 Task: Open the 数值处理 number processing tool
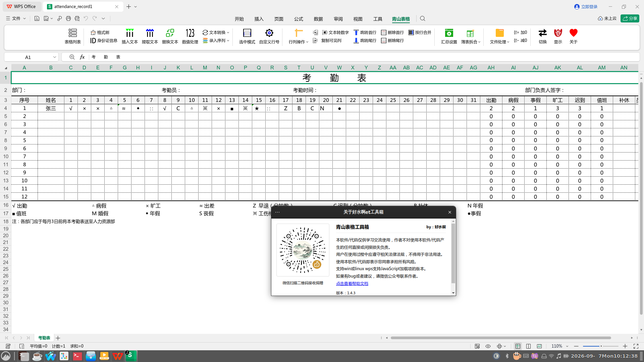(190, 36)
